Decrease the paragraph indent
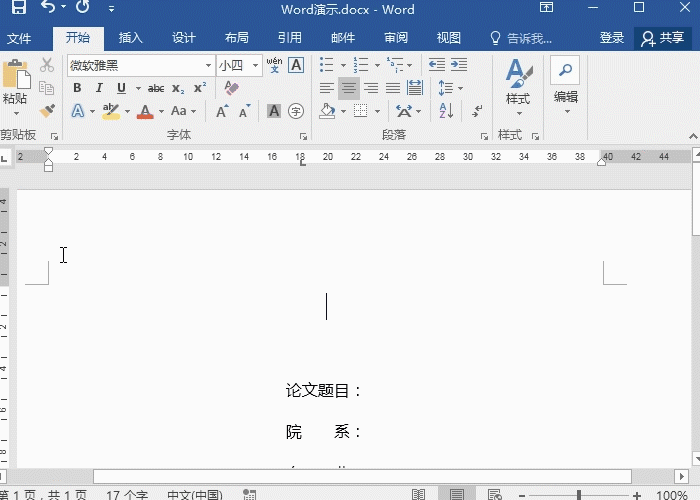The image size is (700, 500). [437, 65]
